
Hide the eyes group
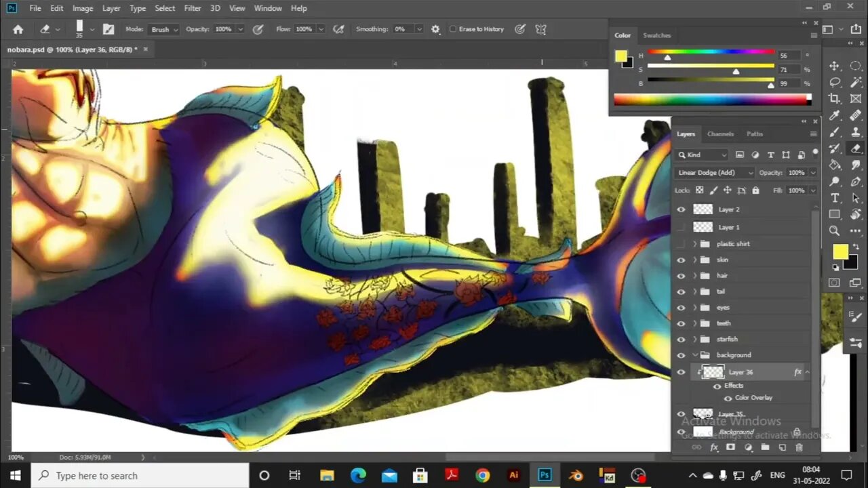[682, 308]
